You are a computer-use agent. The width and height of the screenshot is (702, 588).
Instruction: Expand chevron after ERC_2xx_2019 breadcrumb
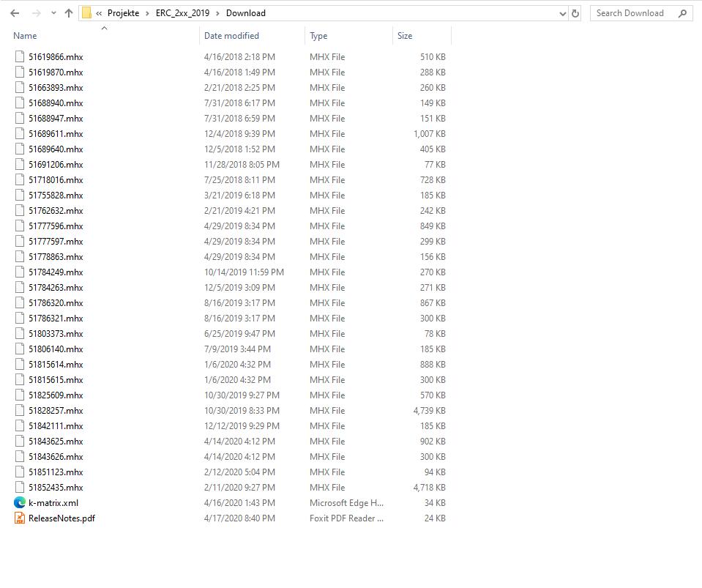point(217,13)
